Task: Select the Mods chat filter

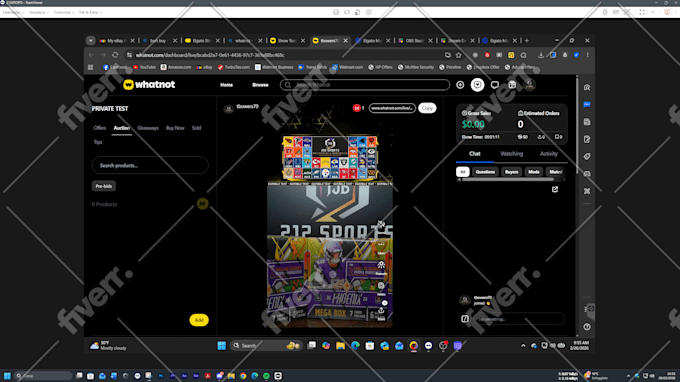Action: point(534,172)
